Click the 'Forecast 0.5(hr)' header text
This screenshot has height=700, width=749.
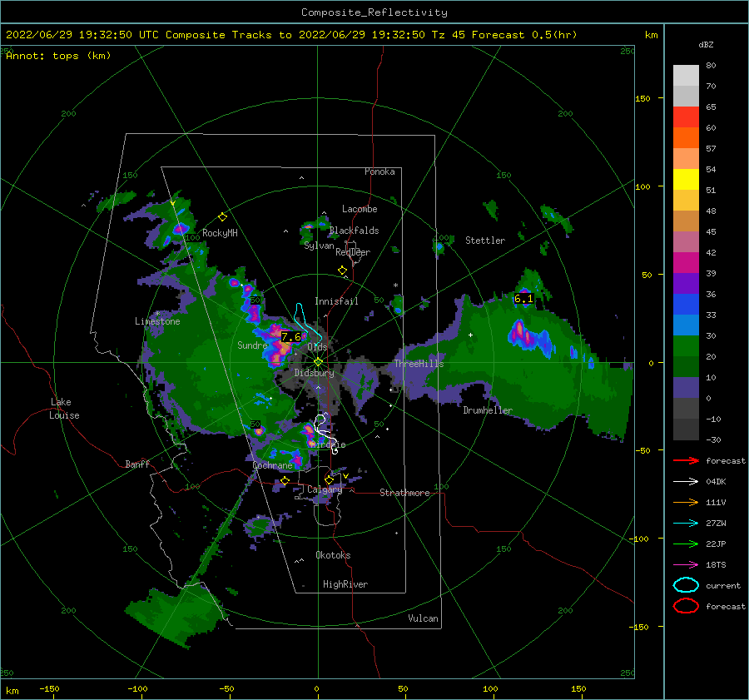[524, 35]
